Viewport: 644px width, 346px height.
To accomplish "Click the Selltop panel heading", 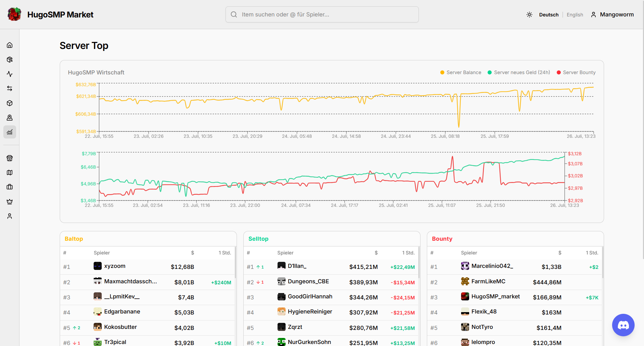I will click(258, 239).
